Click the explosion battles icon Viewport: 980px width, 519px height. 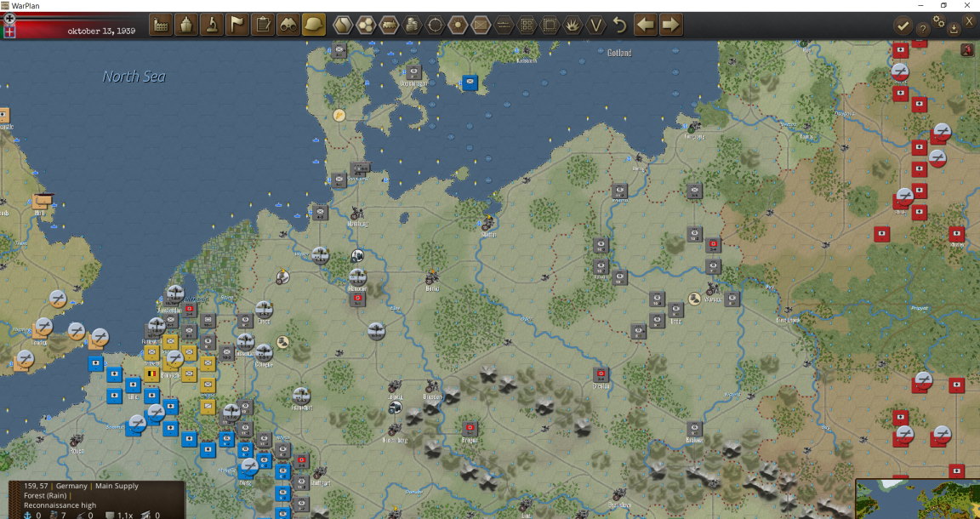[573, 26]
